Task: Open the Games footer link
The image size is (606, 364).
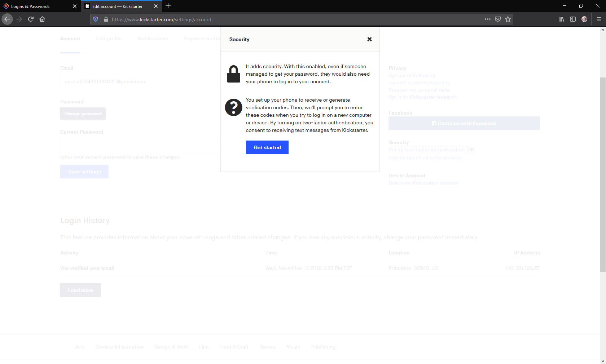Action: (267, 347)
